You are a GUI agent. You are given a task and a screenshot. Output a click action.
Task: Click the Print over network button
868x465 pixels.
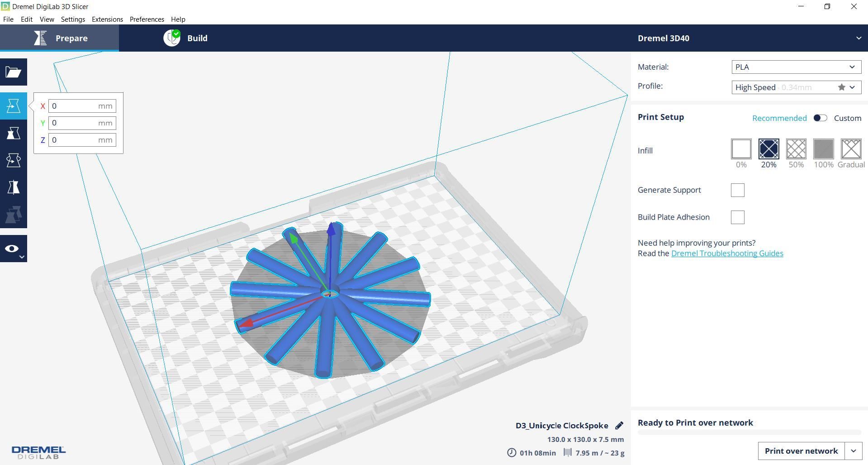[x=801, y=451]
